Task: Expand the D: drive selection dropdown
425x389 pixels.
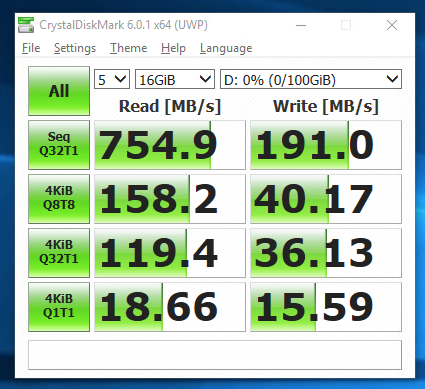Action: (x=311, y=79)
